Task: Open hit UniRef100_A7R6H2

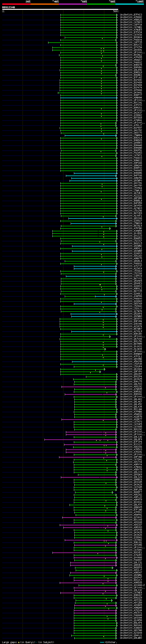Action: click(x=131, y=17)
